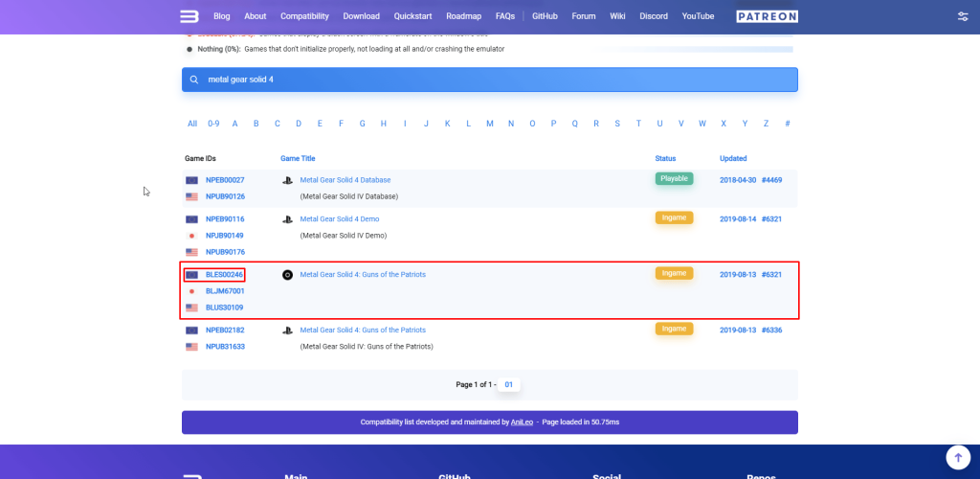Sort by the Game Title column header
The height and width of the screenshot is (479, 980).
click(298, 158)
